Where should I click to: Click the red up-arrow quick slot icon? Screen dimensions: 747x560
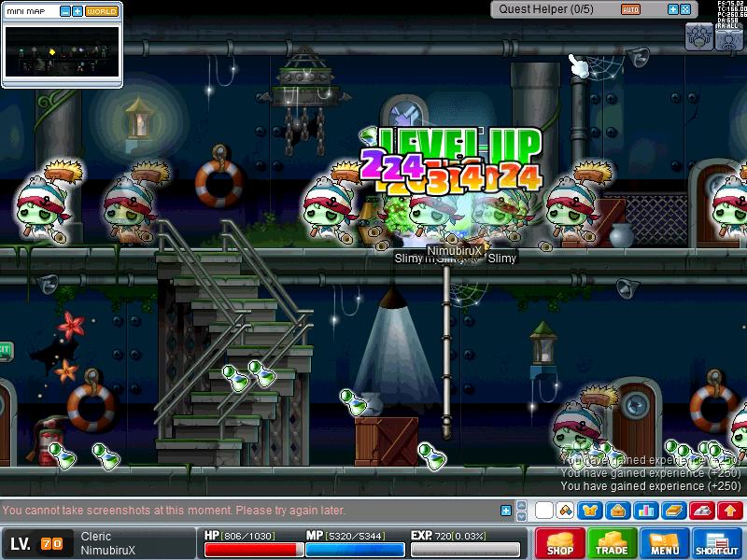pyautogui.click(x=730, y=511)
